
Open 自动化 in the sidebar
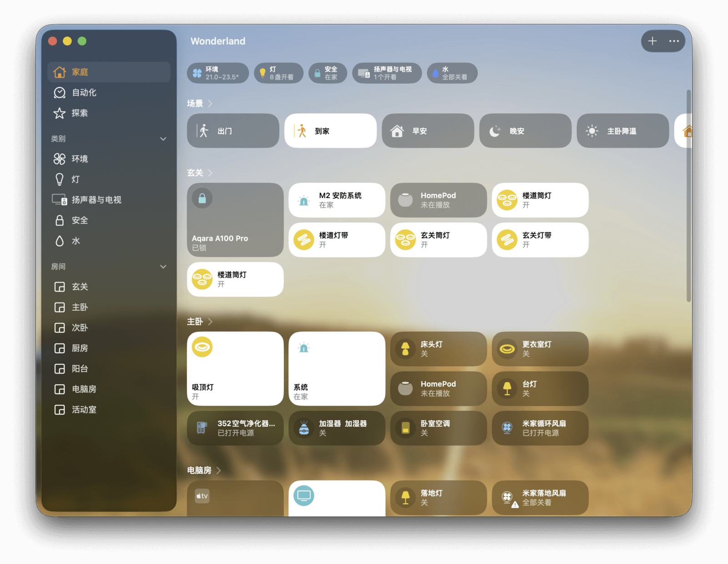click(84, 92)
